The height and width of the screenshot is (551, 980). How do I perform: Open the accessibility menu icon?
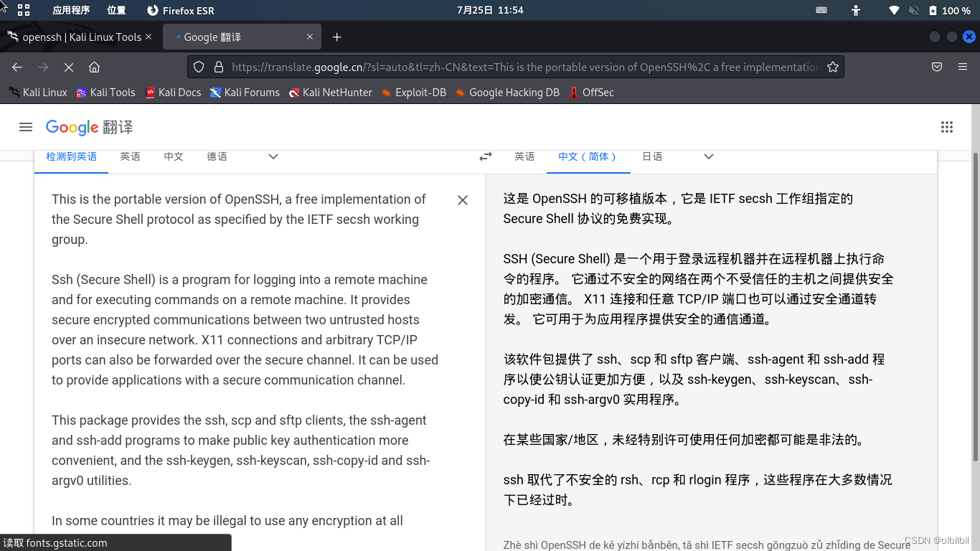click(856, 10)
